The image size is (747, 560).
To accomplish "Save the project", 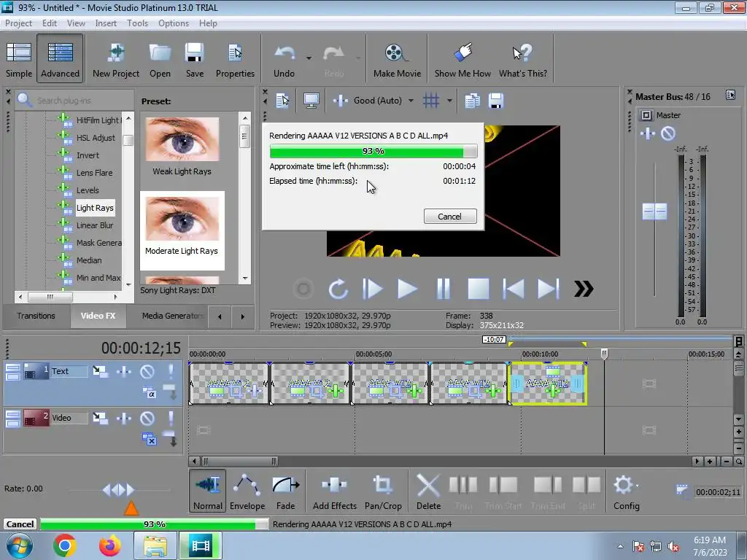I will [194, 60].
